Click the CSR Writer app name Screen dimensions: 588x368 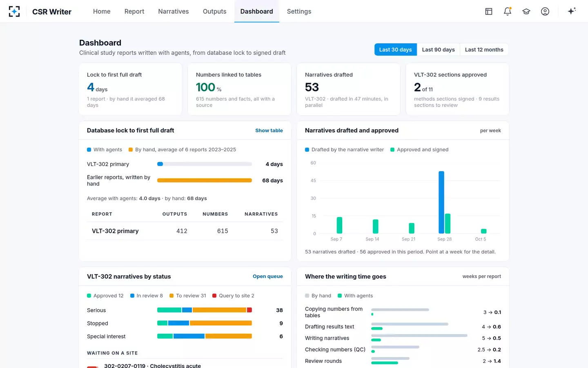coord(52,11)
